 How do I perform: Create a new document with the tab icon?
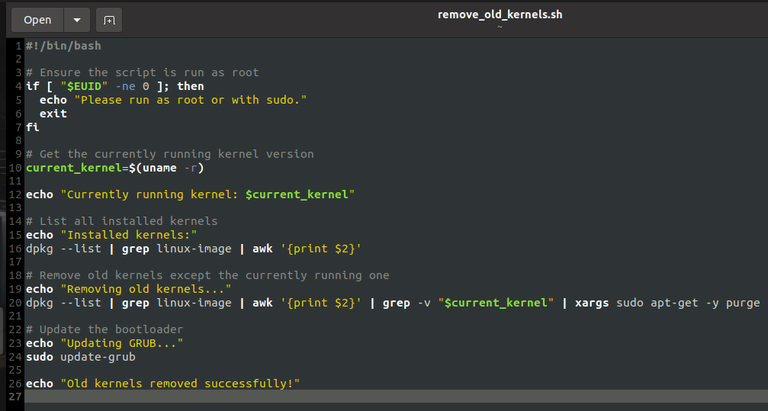coord(108,19)
